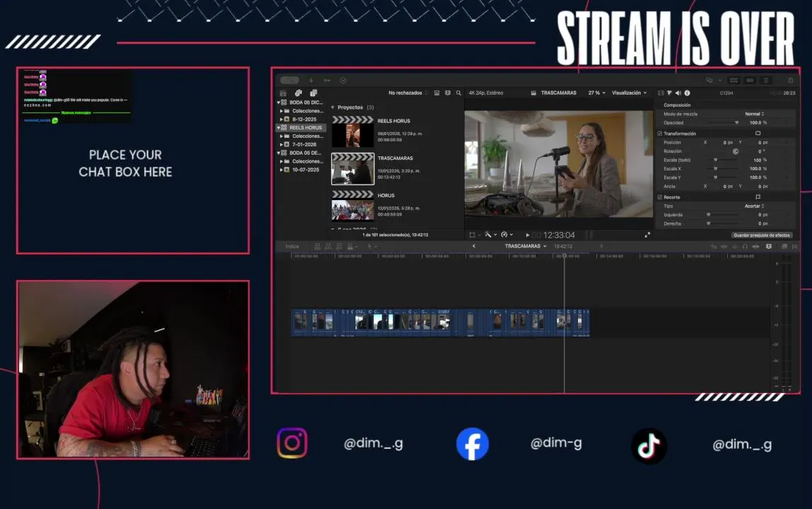Show transform onscreen controls in inspector
The image size is (812, 509).
[x=758, y=134]
